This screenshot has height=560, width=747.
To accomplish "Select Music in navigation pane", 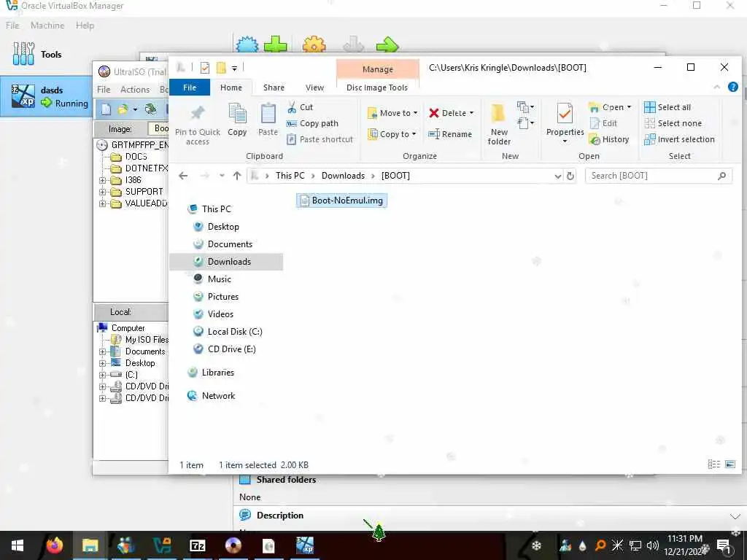I will pyautogui.click(x=219, y=279).
